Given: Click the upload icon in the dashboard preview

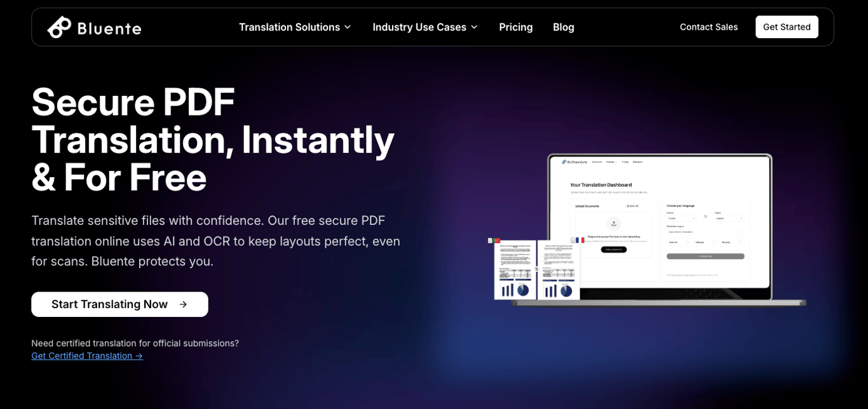Looking at the screenshot, I should [614, 224].
